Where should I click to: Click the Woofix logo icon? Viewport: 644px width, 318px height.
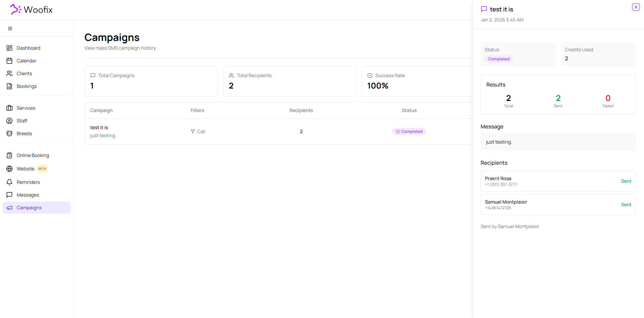pyautogui.click(x=15, y=9)
